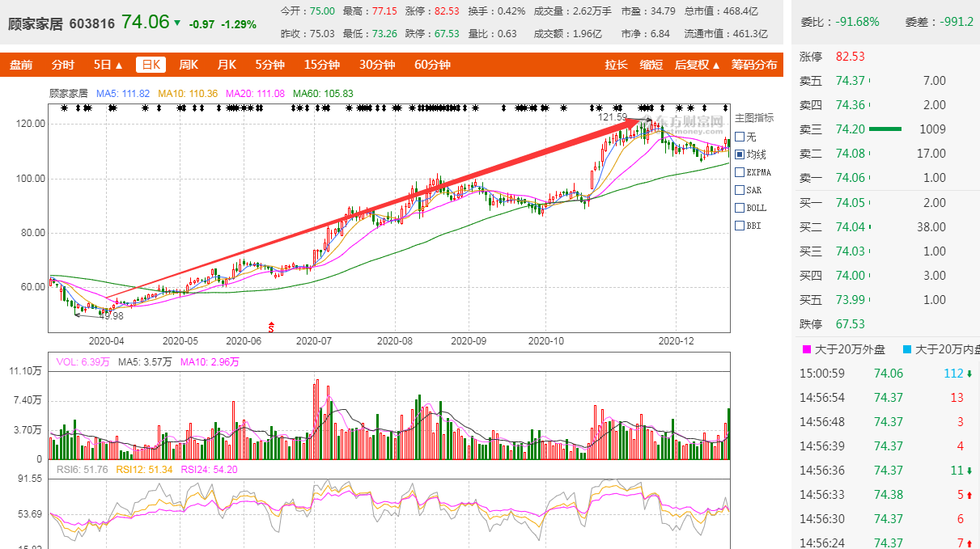Enable the BBI indicator checkbox

[x=739, y=226]
